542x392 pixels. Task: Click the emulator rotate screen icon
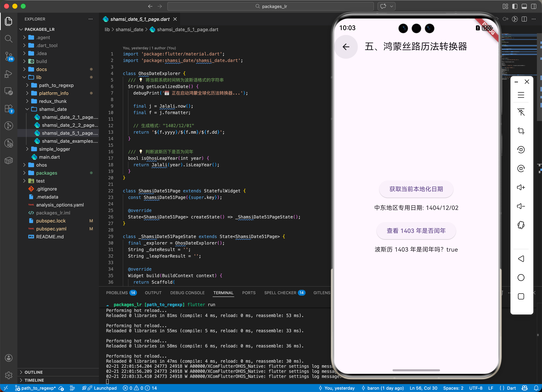521,225
